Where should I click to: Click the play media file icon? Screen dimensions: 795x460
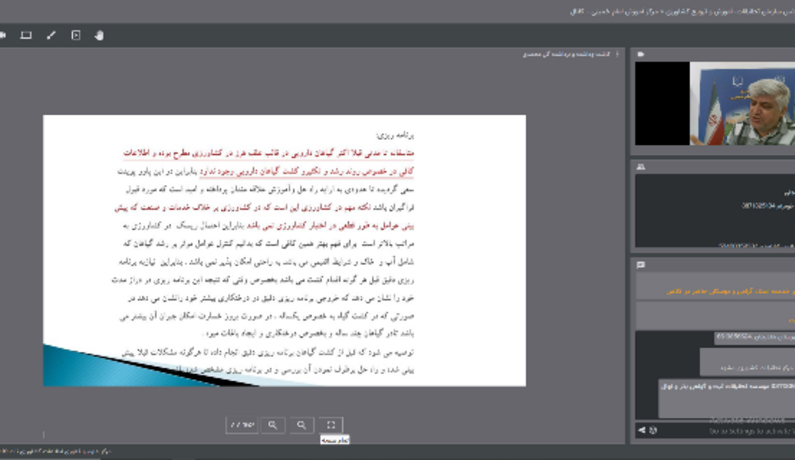point(76,35)
